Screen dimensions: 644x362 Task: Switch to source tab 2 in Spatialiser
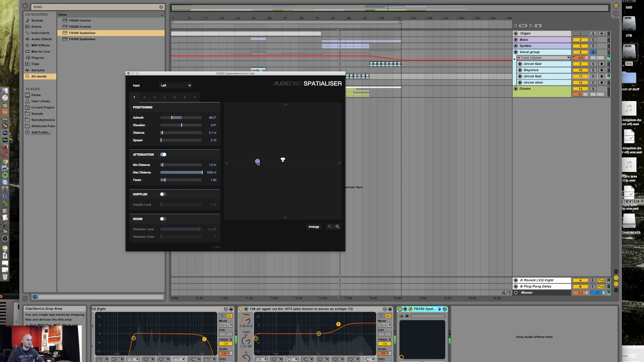(x=144, y=97)
